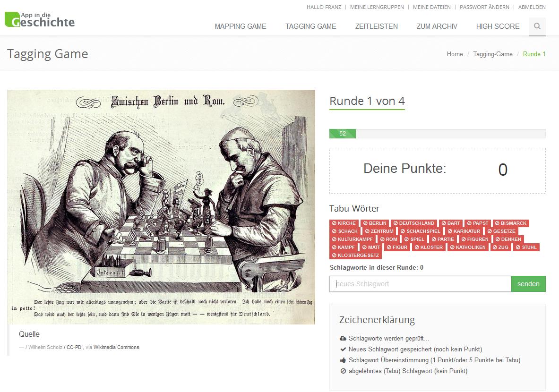Image resolution: width=559 pixels, height=392 pixels.
Task: Click the SCHACHSPIEL taboo tag
Action: (x=420, y=231)
